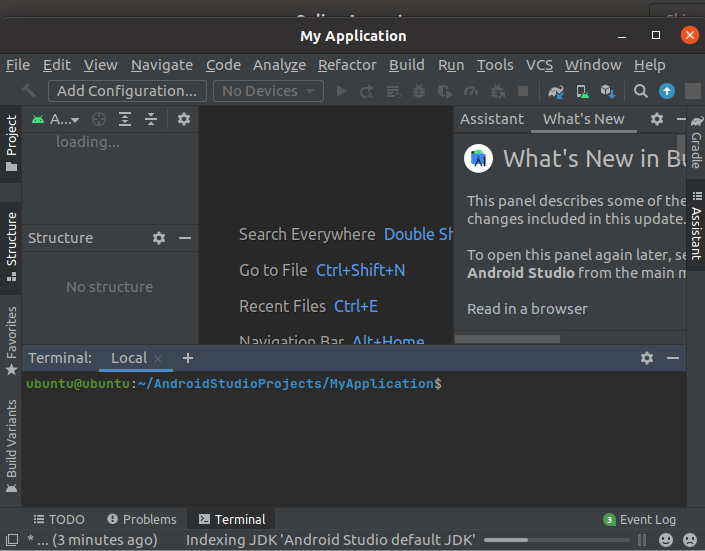Viewport: 705px width, 551px height.
Task: Open the Edit menu
Action: [57, 65]
